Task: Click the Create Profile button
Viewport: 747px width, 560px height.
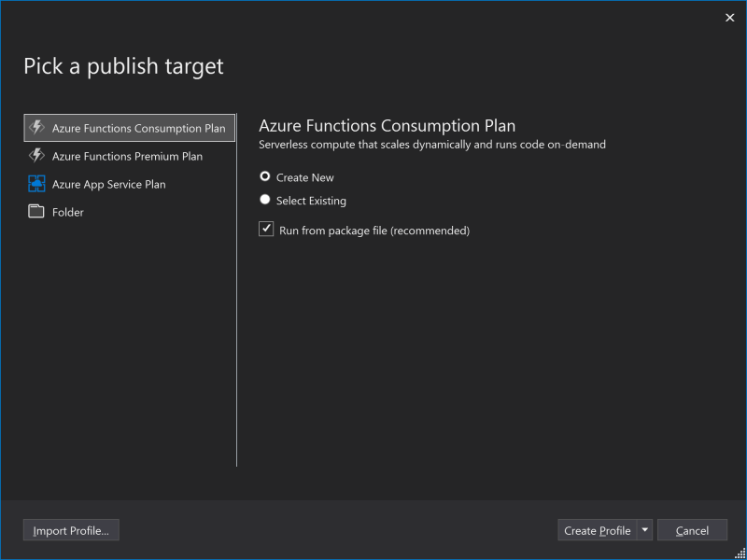Action: (x=598, y=530)
